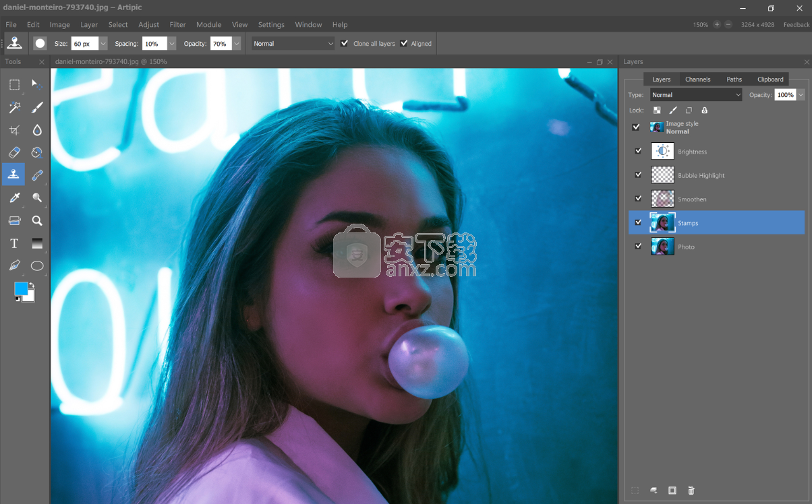The width and height of the screenshot is (812, 504).
Task: Click new selection dashed icon in Layers footer
Action: click(635, 491)
